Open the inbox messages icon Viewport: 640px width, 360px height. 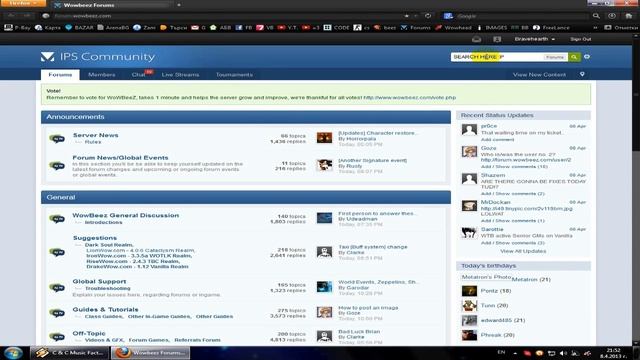(476, 39)
